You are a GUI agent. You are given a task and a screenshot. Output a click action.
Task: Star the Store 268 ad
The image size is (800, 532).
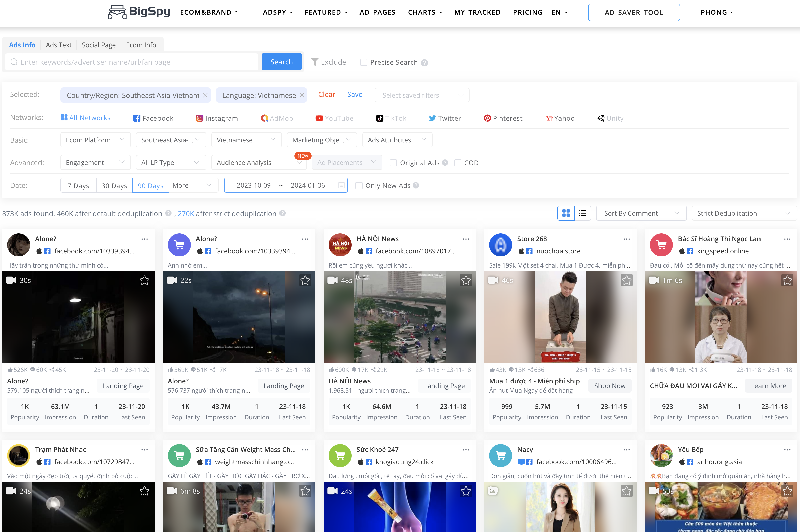pyautogui.click(x=627, y=280)
